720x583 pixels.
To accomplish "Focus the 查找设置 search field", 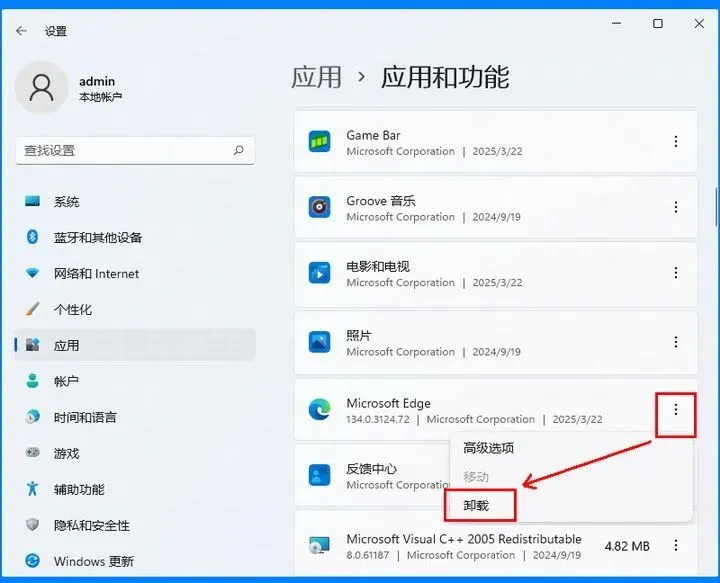I will (x=135, y=151).
